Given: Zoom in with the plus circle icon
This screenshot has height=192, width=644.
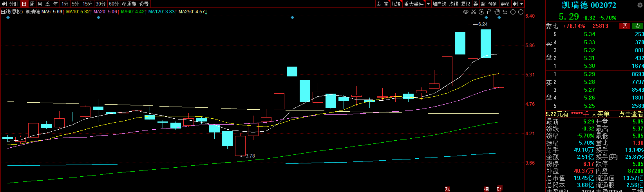Looking at the screenshot, I should (513, 12).
